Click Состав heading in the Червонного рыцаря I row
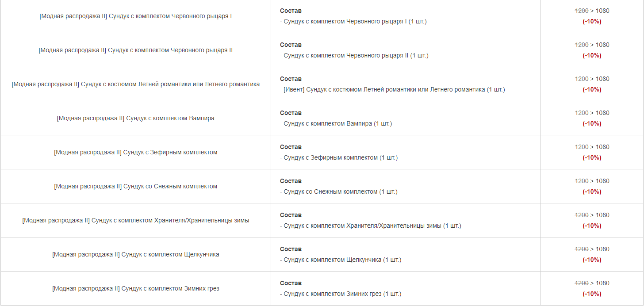Viewport: 644px width, 306px height. [x=291, y=11]
